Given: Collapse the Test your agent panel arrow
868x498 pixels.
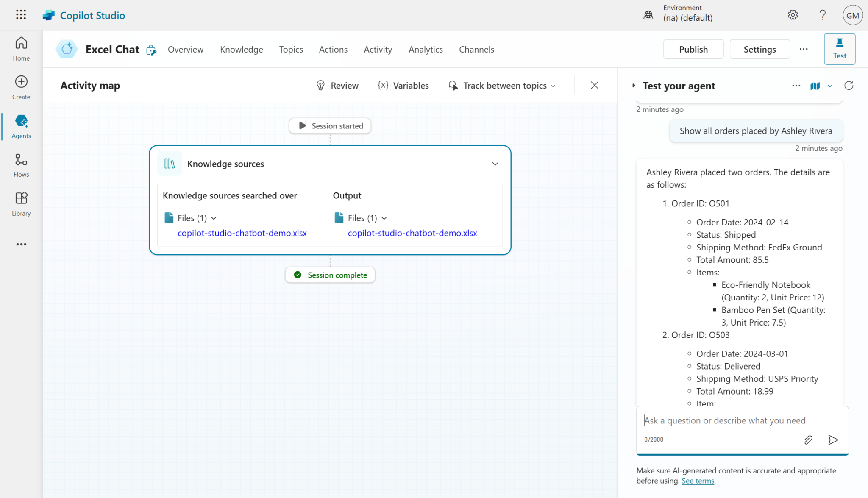Looking at the screenshot, I should [x=634, y=86].
